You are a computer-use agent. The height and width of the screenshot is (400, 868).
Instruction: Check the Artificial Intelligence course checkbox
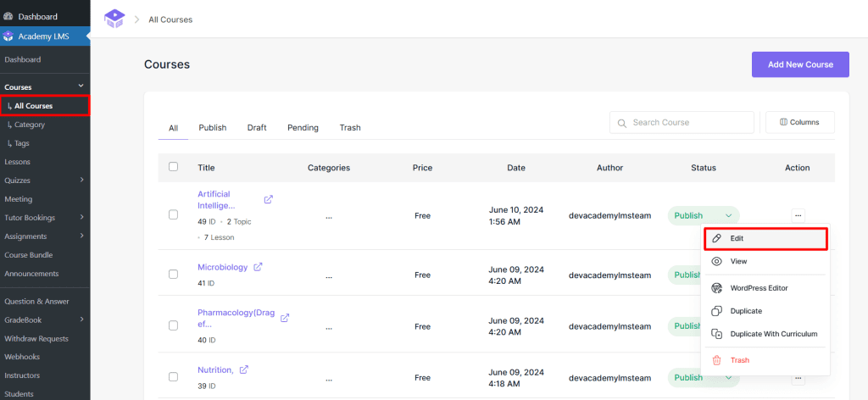coord(173,215)
